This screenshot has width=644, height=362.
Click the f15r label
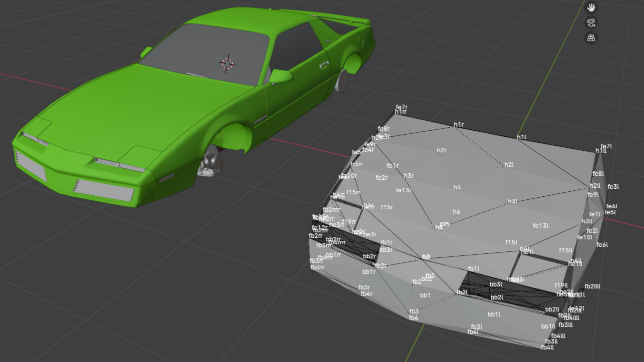point(387,207)
